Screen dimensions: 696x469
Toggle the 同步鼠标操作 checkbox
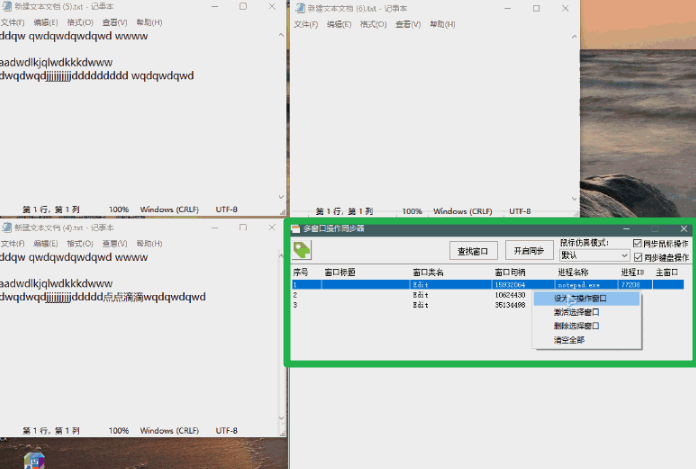pyautogui.click(x=637, y=243)
